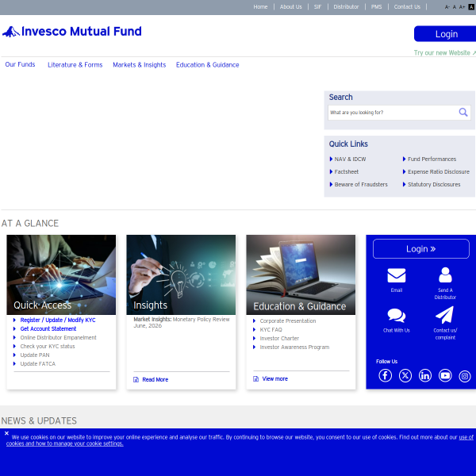The height and width of the screenshot is (476, 476).
Task: Reset font size with middle A
Action: pyautogui.click(x=455, y=7)
